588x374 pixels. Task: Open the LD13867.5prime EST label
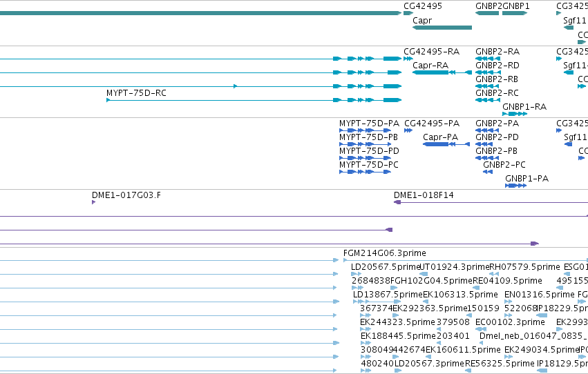tap(388, 295)
